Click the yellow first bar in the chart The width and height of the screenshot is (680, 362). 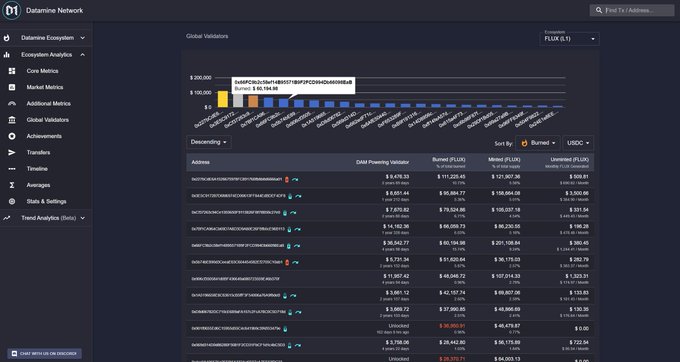tap(222, 99)
